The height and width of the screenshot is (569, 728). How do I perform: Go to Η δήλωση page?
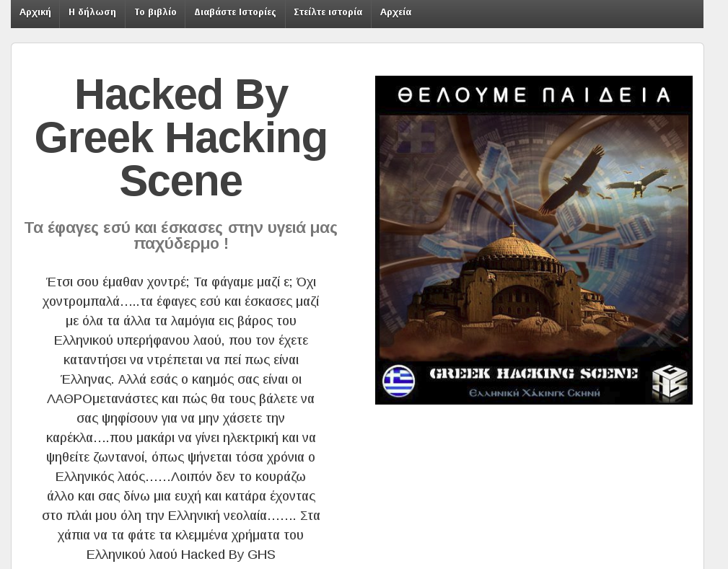[92, 12]
